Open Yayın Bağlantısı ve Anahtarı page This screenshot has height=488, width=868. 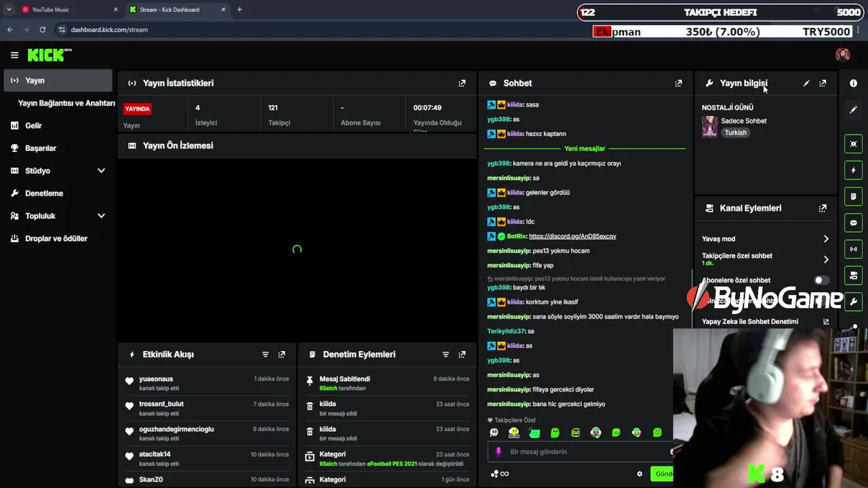click(66, 103)
